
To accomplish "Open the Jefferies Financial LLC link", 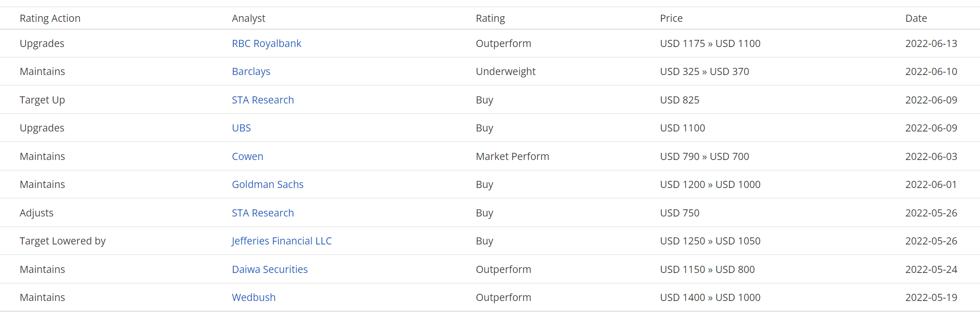I will pos(282,241).
